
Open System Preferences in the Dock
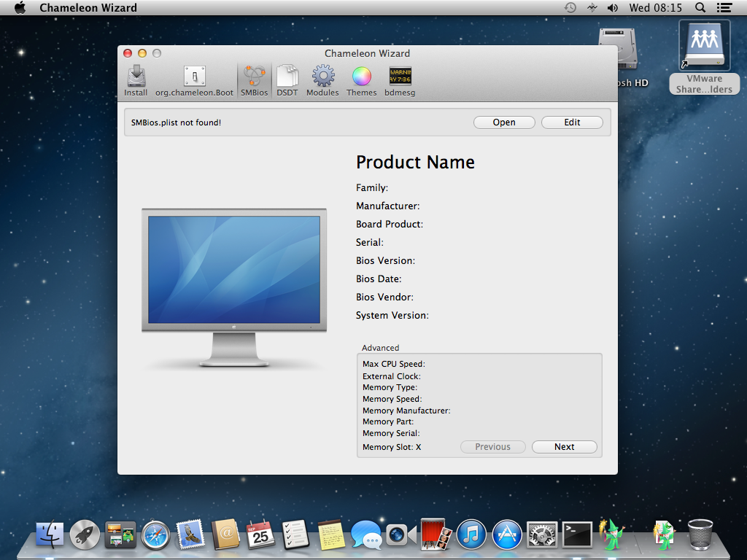coord(542,535)
